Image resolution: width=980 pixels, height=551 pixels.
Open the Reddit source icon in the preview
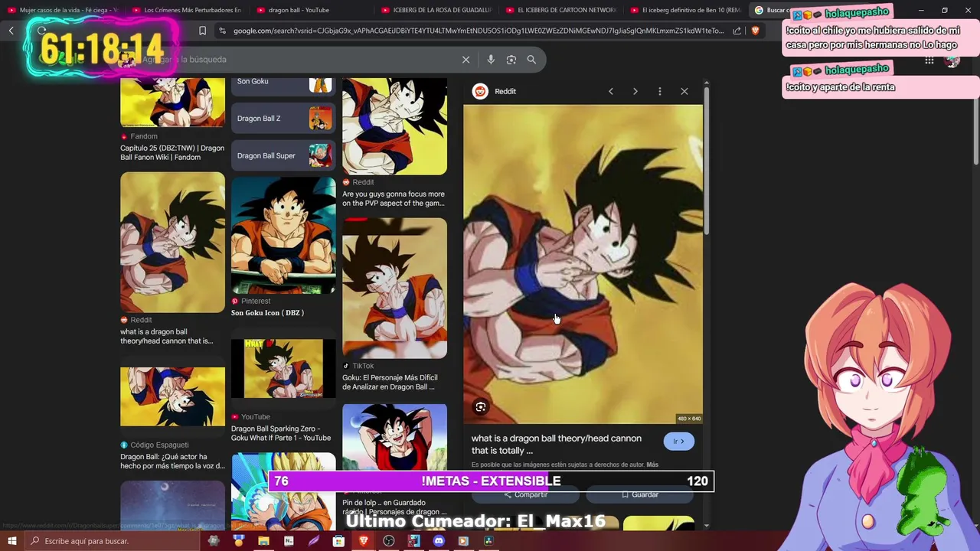click(x=480, y=91)
